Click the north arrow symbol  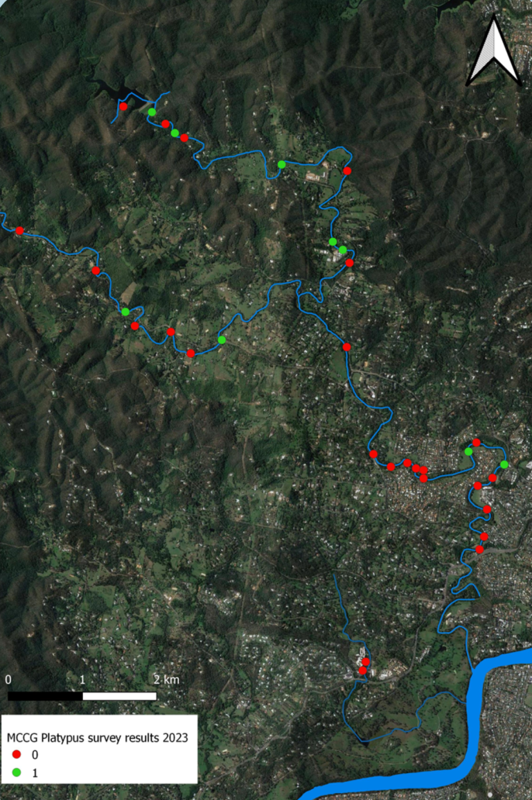coord(493,52)
